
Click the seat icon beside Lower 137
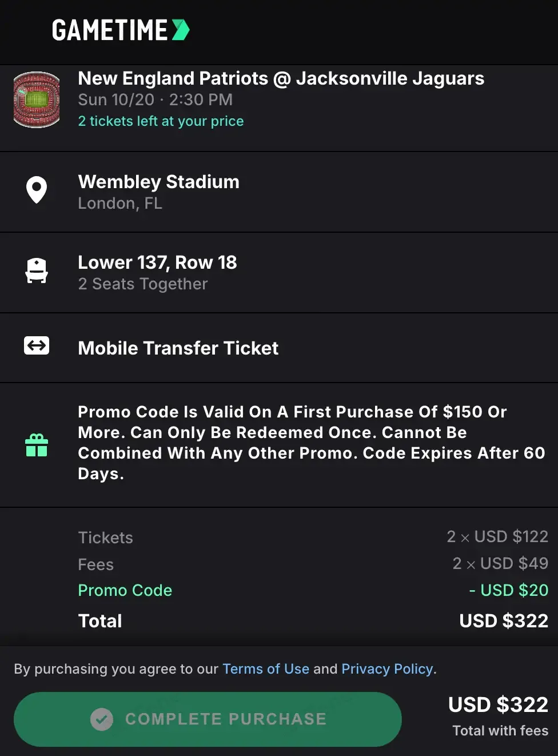(37, 270)
